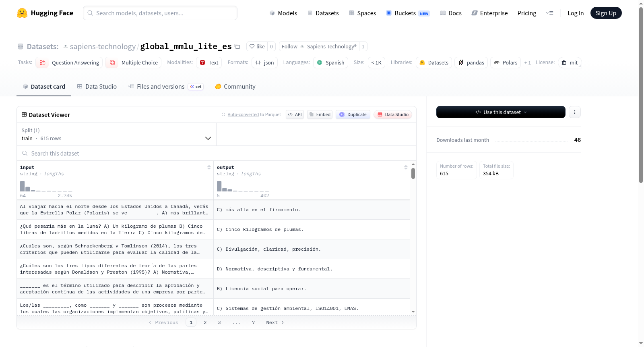The height and width of the screenshot is (347, 644).
Task: Go to page 2 of the dataset
Action: point(205,322)
